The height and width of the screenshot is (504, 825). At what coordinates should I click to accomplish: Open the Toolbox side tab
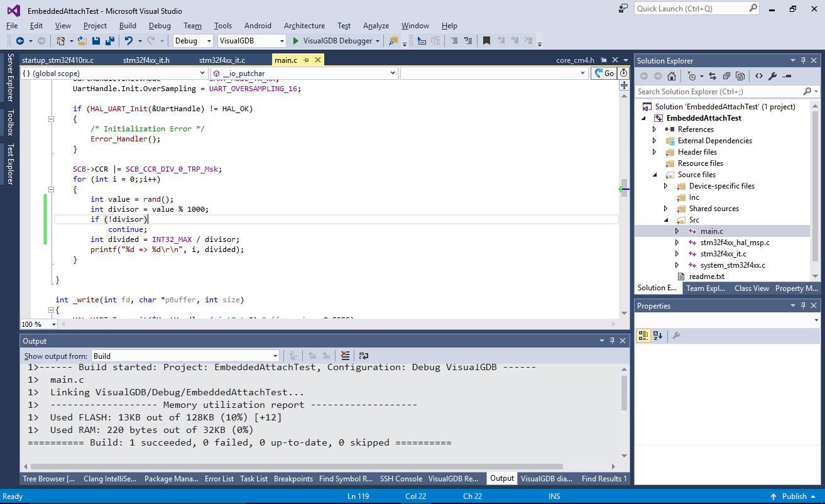click(10, 123)
